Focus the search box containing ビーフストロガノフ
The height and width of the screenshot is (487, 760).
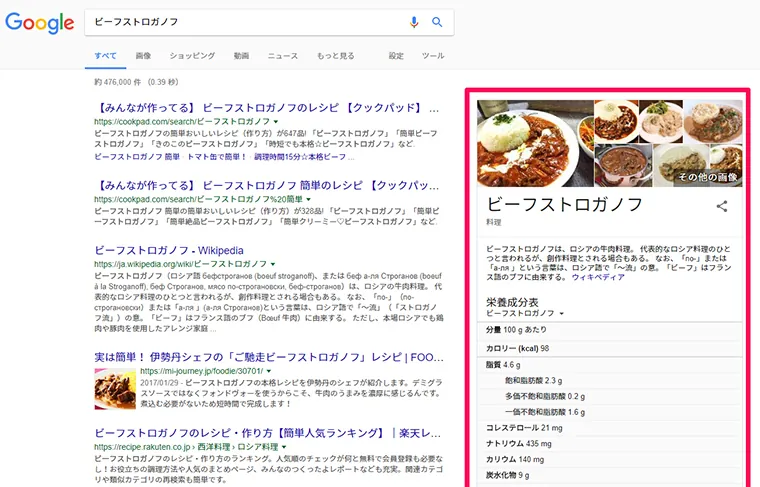(x=269, y=22)
